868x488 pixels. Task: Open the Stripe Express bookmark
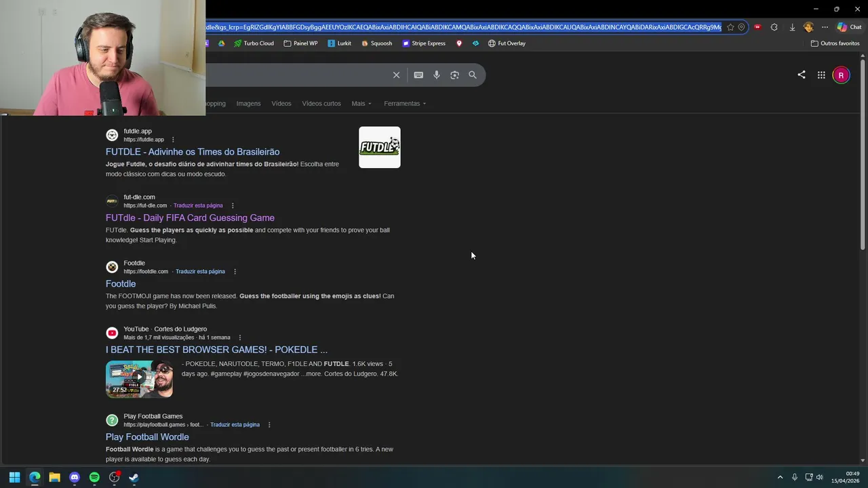point(424,43)
